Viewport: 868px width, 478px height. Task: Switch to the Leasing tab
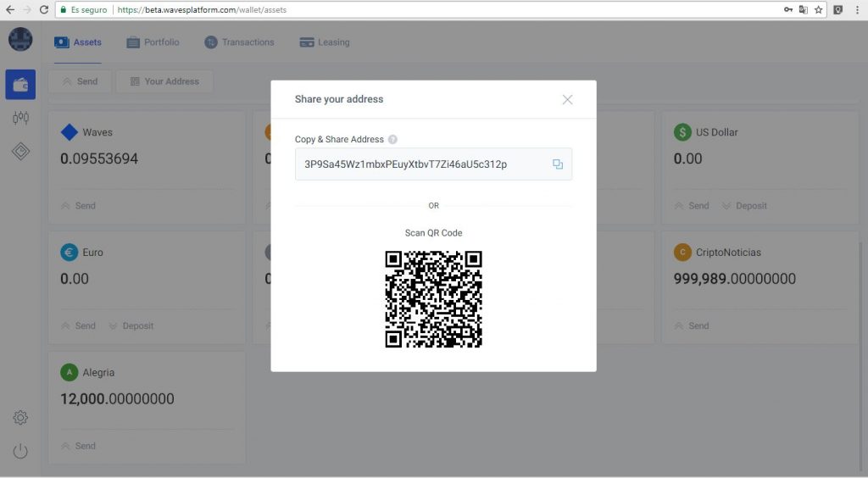[325, 42]
